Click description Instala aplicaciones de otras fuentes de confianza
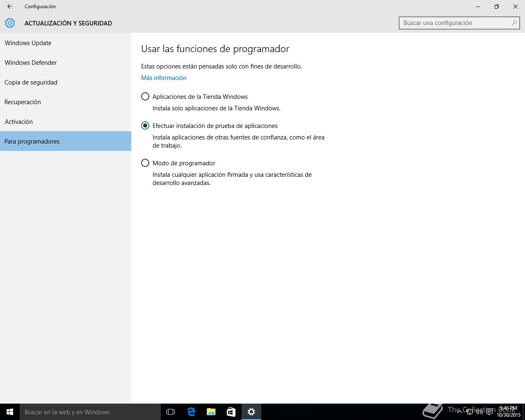Image resolution: width=525 pixels, height=420 pixels. coord(239,142)
